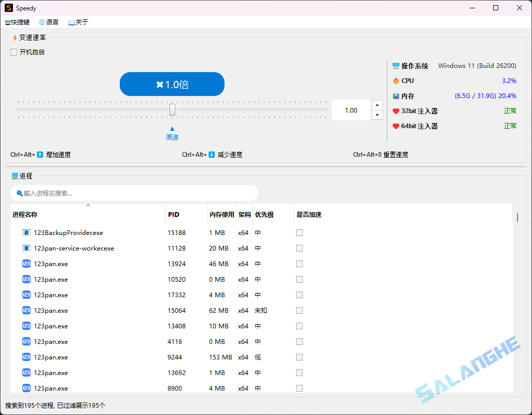Click the down arrow of the speed spinner
Viewport: 532px width, 415px height.
377,115
